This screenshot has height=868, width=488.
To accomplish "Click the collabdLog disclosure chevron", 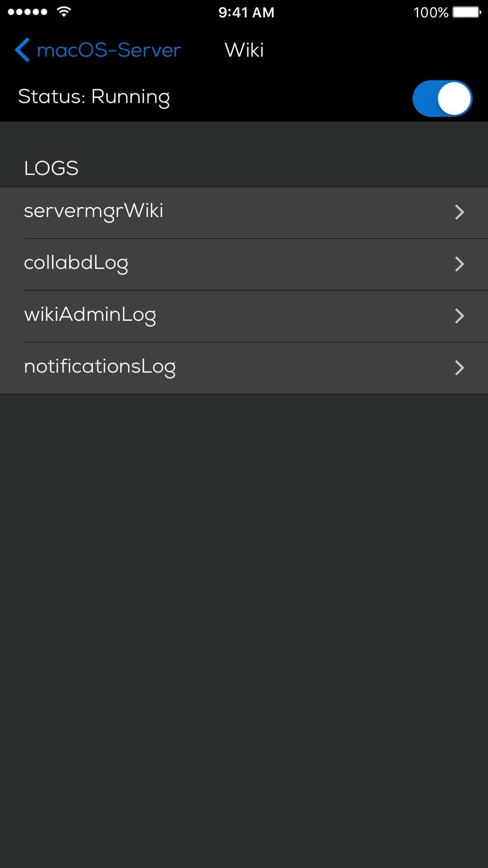I will 459,264.
